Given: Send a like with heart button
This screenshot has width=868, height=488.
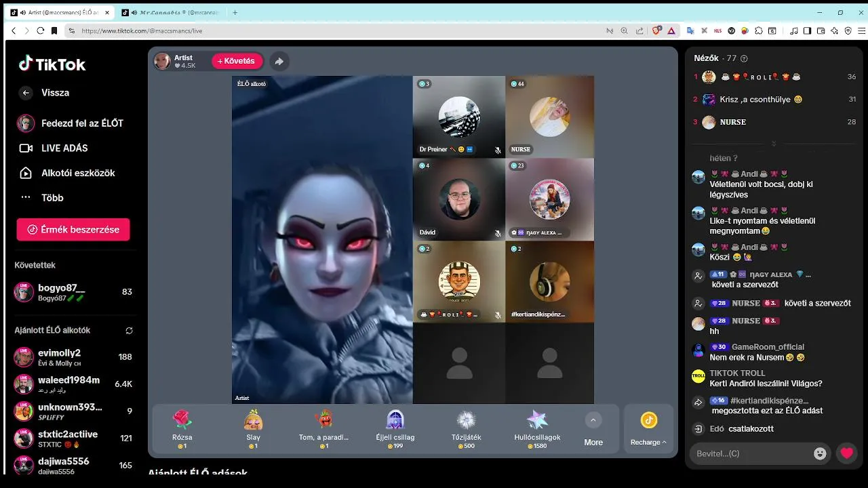Looking at the screenshot, I should (846, 453).
